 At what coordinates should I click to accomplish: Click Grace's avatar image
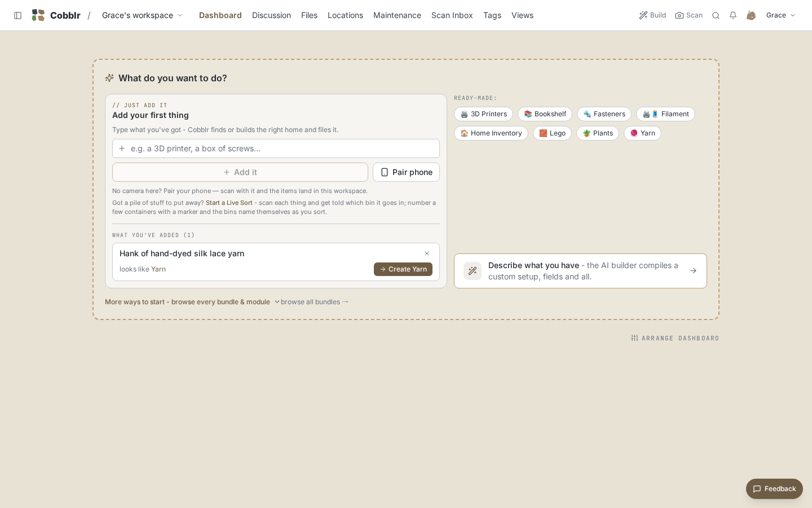coord(751,15)
